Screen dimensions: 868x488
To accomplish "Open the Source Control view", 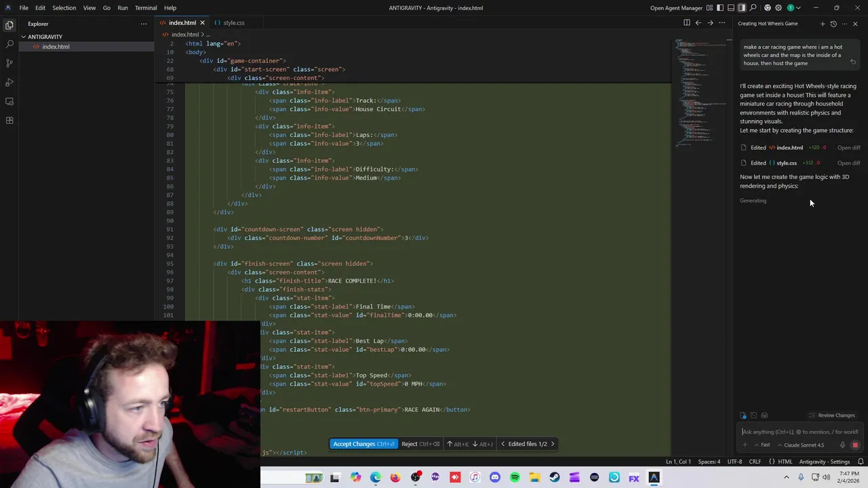I will (x=9, y=63).
